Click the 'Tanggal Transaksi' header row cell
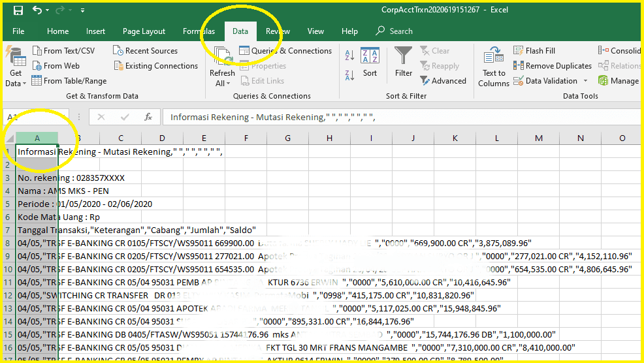The height and width of the screenshot is (363, 644). point(37,230)
